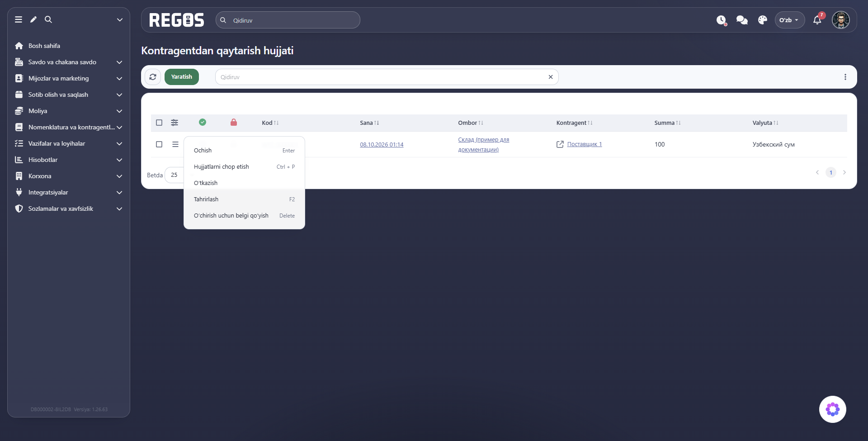
Task: Open table column settings sliders icon
Action: click(175, 123)
